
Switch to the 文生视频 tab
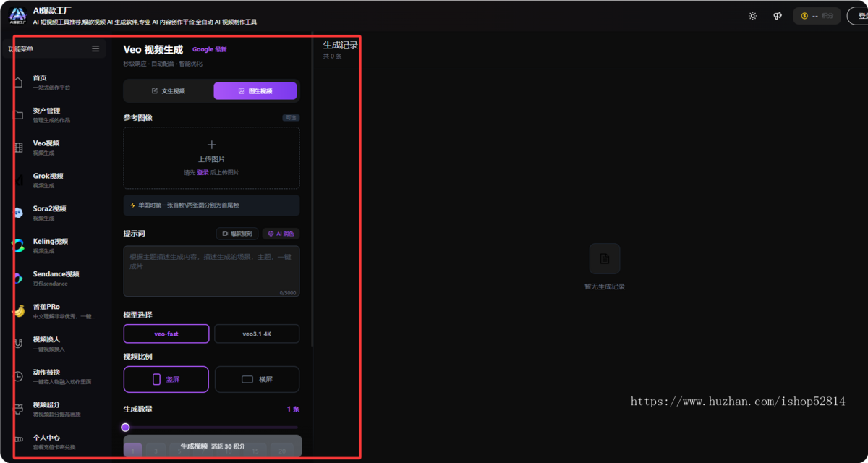169,91
